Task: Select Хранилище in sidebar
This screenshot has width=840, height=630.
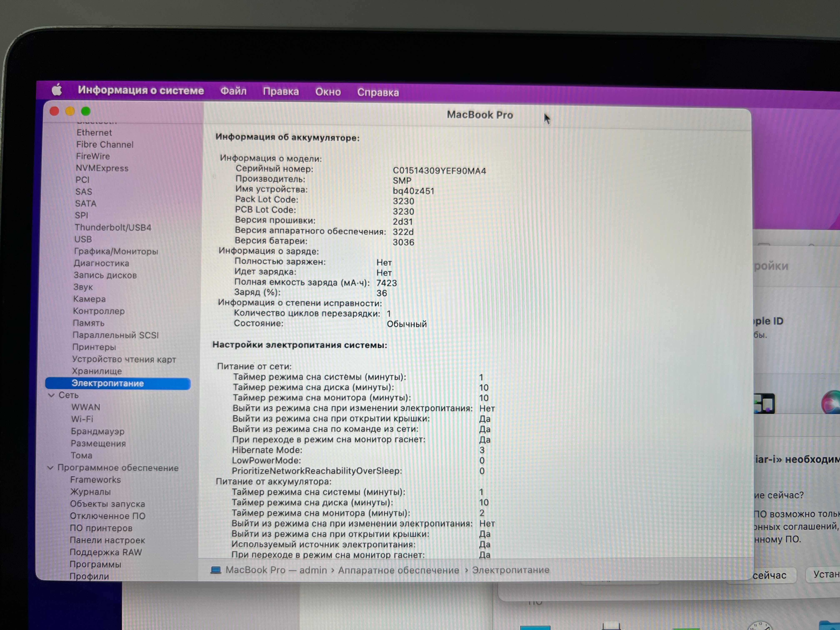Action: [x=97, y=371]
